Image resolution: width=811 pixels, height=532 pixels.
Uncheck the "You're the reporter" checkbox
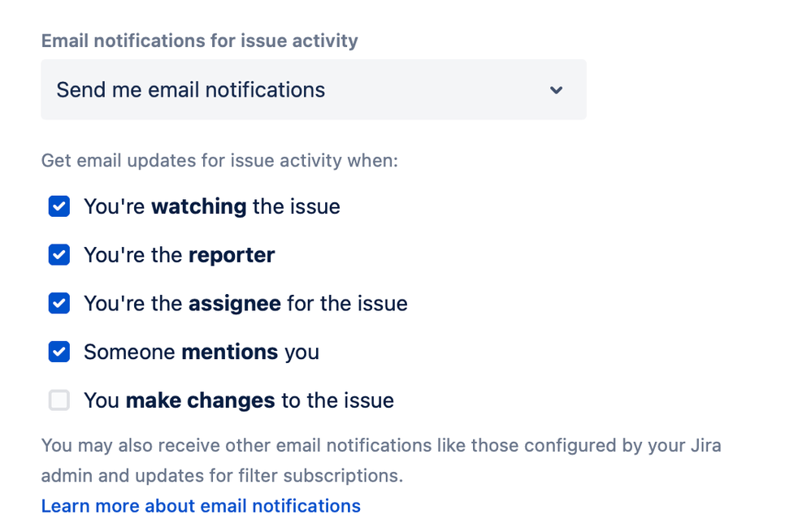tap(59, 255)
